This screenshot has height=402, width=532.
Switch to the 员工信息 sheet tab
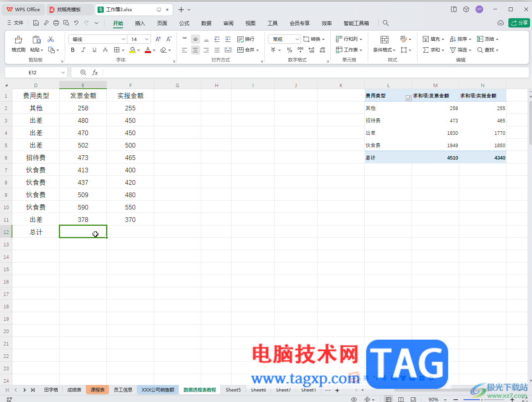tap(123, 390)
